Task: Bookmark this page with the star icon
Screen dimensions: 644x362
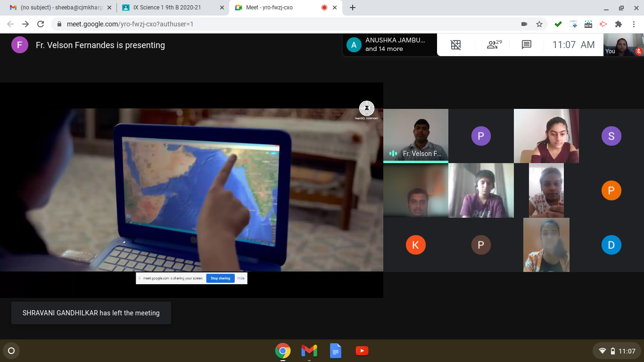Action: [x=539, y=24]
